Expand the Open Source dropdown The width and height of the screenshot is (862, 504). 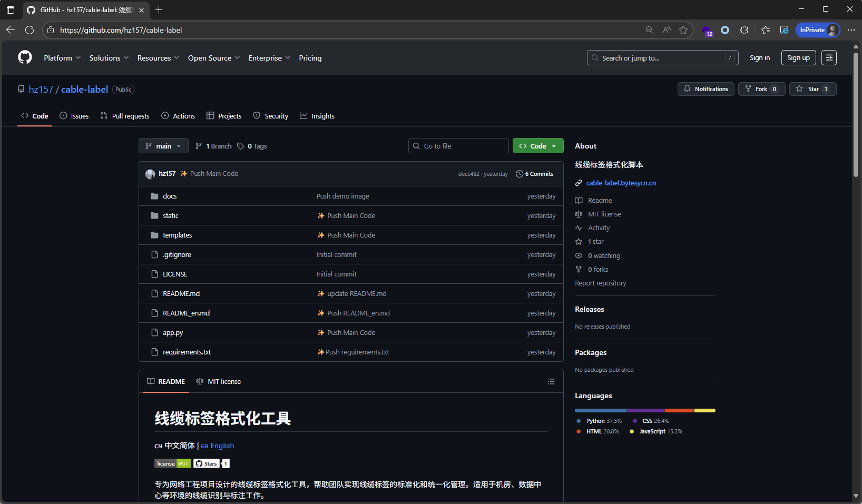pyautogui.click(x=214, y=58)
